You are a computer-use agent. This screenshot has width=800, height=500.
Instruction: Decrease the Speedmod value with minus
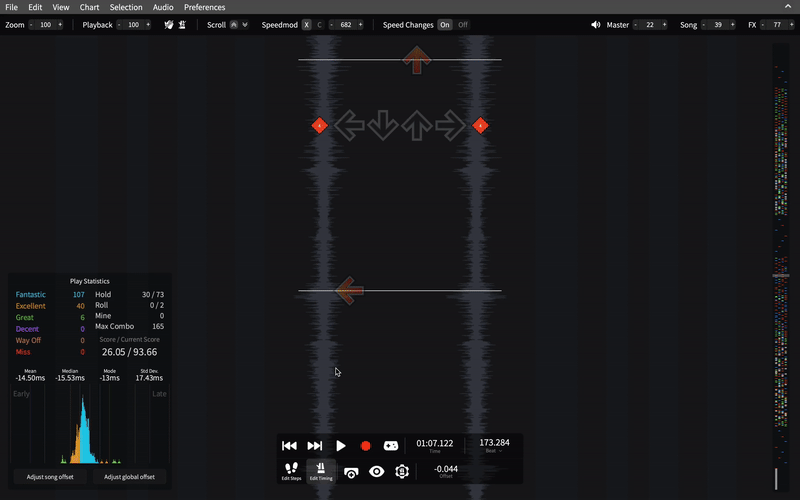tap(331, 24)
